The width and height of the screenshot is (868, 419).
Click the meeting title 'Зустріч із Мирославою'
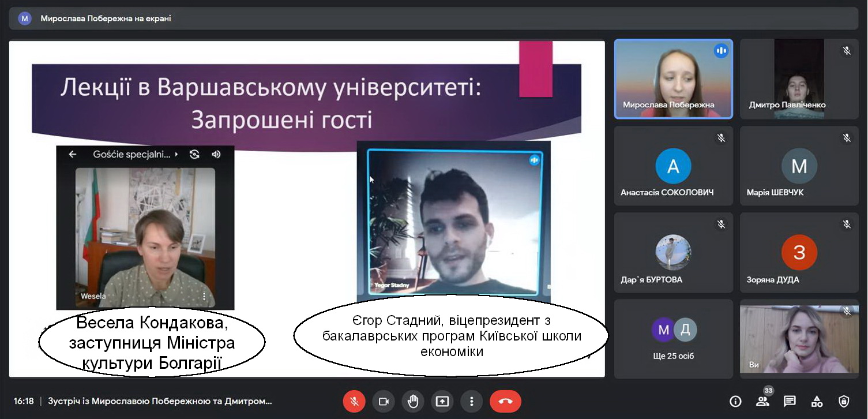[160, 401]
